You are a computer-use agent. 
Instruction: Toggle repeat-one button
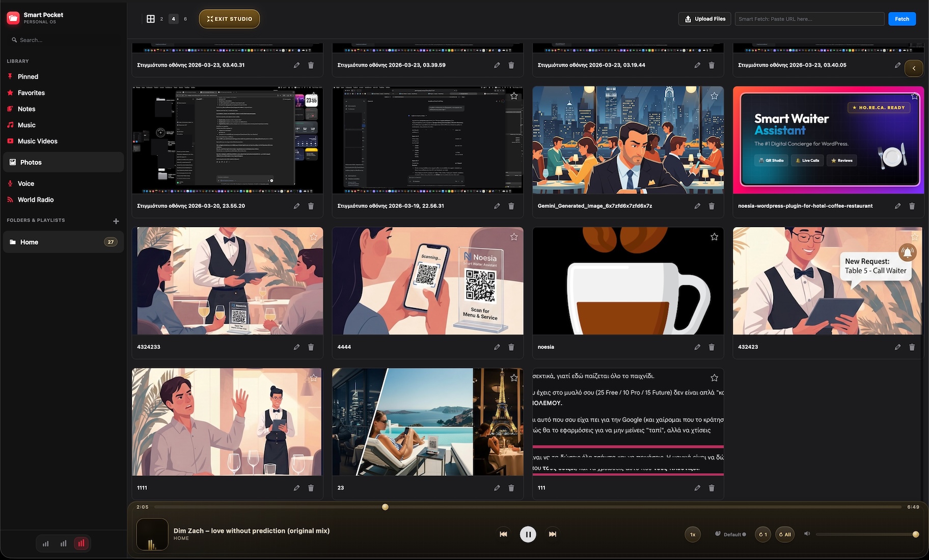coord(762,535)
